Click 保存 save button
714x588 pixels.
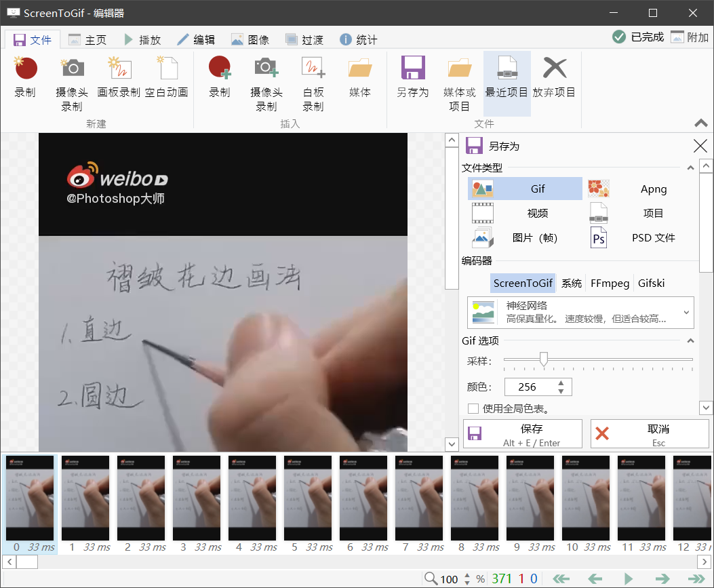pos(523,434)
